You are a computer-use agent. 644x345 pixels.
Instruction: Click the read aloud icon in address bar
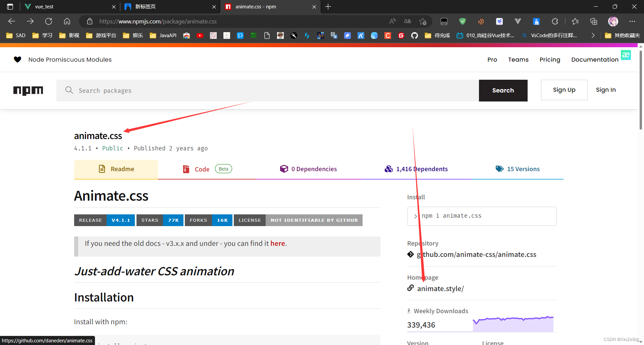point(392,21)
